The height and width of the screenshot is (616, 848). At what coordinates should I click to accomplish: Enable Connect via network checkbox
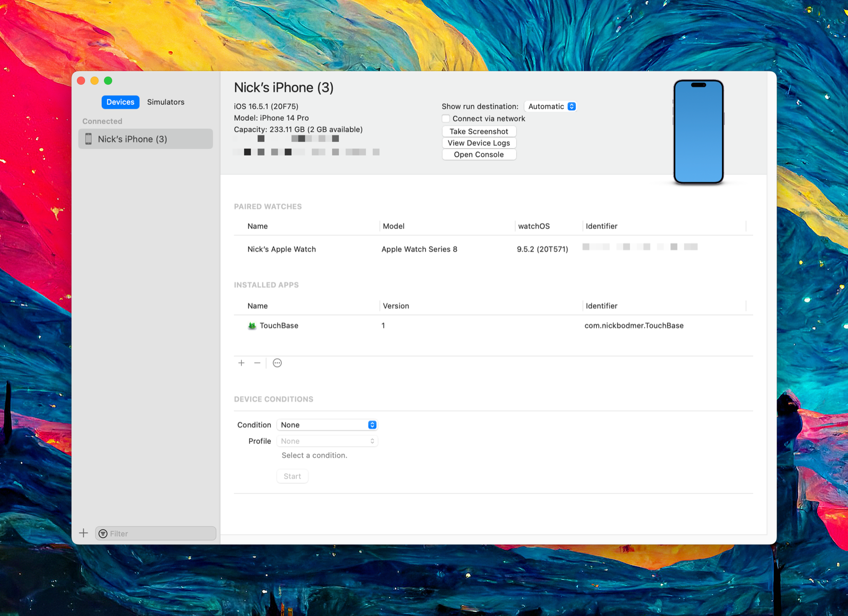[x=446, y=119]
